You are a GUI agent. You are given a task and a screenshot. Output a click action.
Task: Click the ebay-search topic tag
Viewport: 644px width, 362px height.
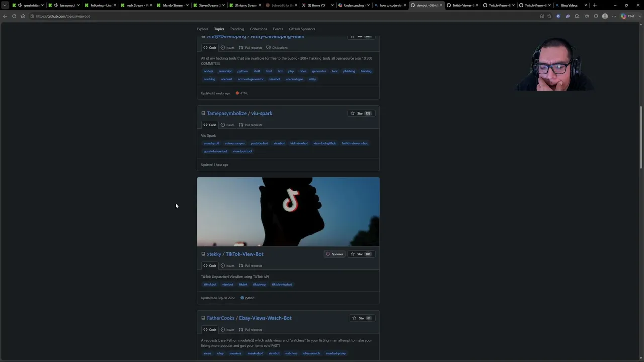311,353
